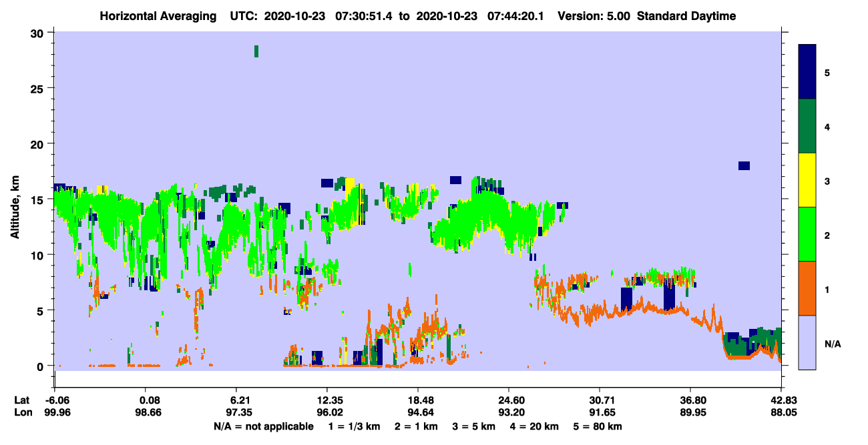Click the colorbar label '2'

pyautogui.click(x=827, y=234)
